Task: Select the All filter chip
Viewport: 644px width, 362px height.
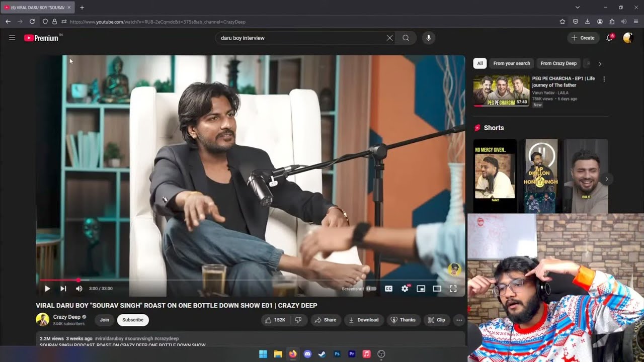Action: (x=480, y=63)
